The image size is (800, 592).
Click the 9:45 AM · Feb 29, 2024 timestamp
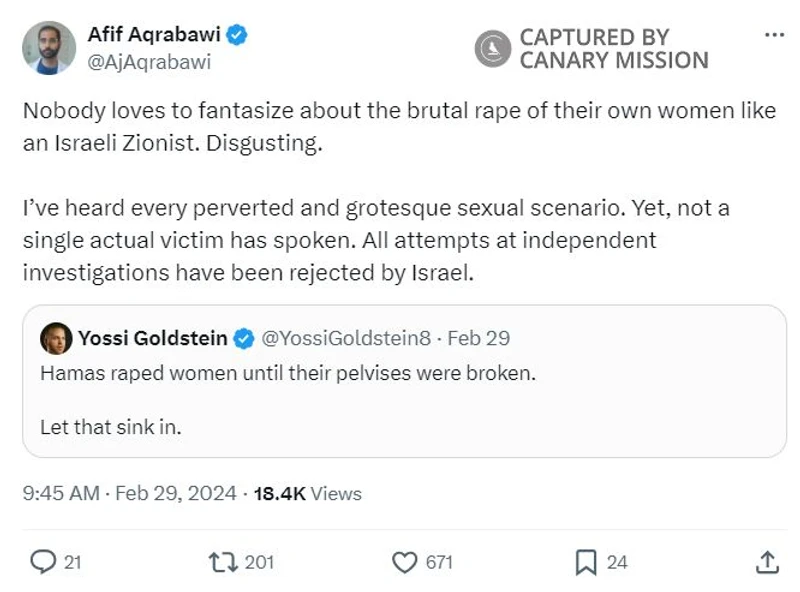[129, 493]
